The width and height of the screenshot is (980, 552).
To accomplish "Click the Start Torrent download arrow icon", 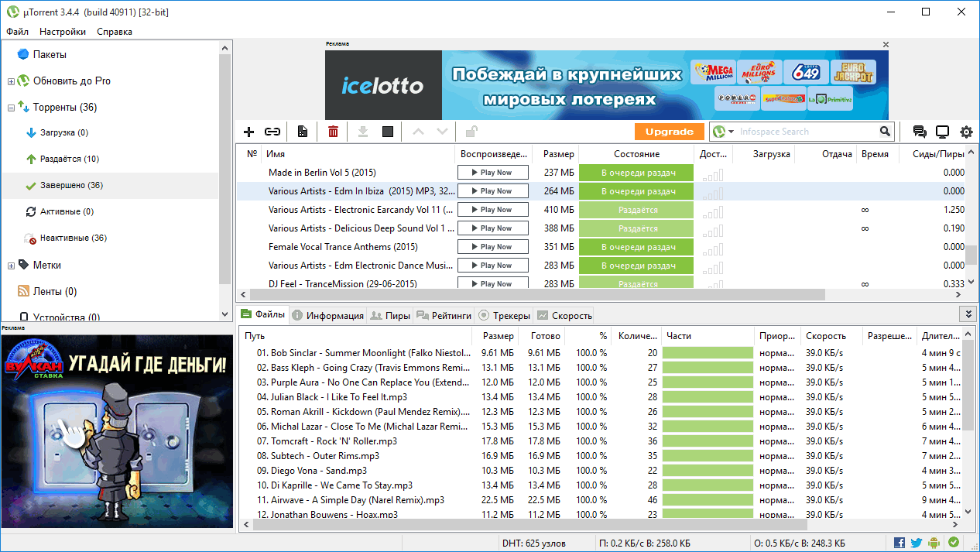I will coord(362,132).
